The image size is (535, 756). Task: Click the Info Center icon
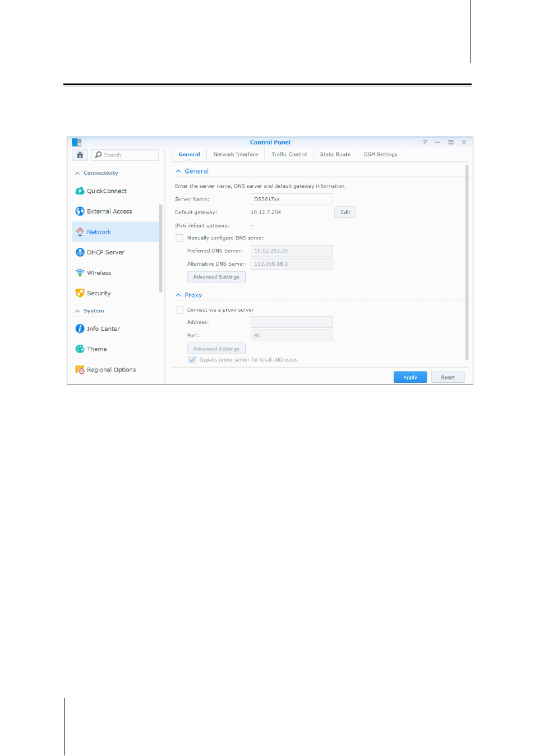click(x=80, y=328)
